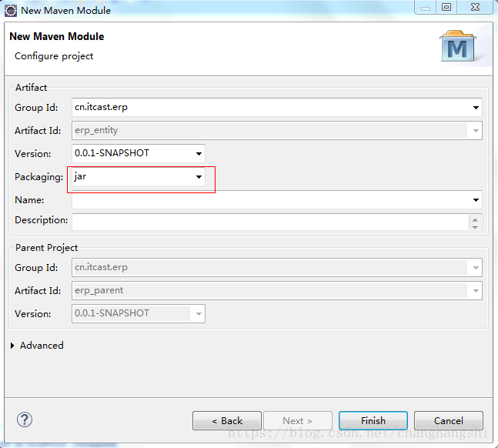Click the Description scroll down arrow
This screenshot has width=498, height=448.
475,226
